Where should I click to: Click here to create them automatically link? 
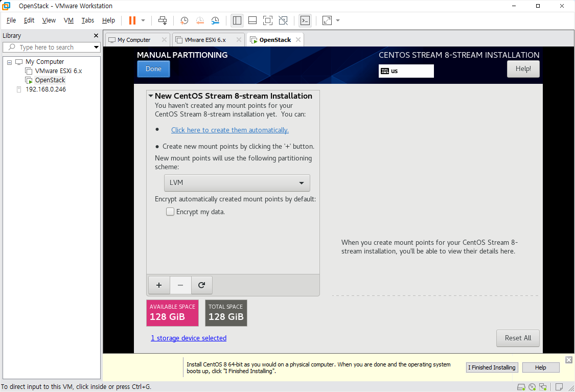[x=230, y=130]
